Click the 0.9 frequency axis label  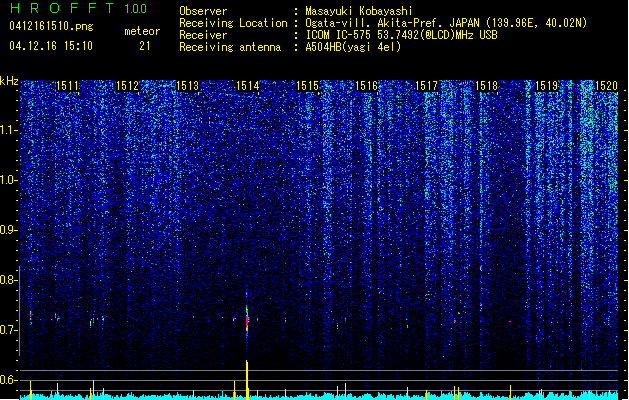(9, 230)
